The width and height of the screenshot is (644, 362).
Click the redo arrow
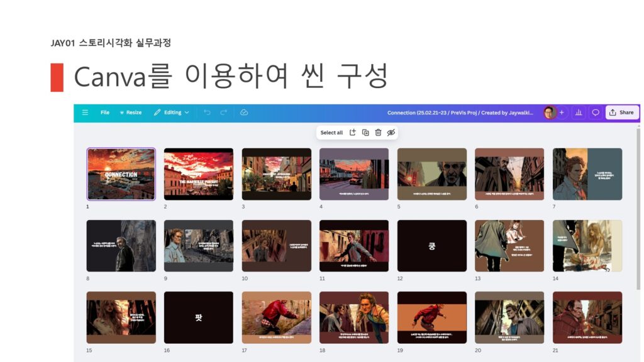tap(223, 112)
